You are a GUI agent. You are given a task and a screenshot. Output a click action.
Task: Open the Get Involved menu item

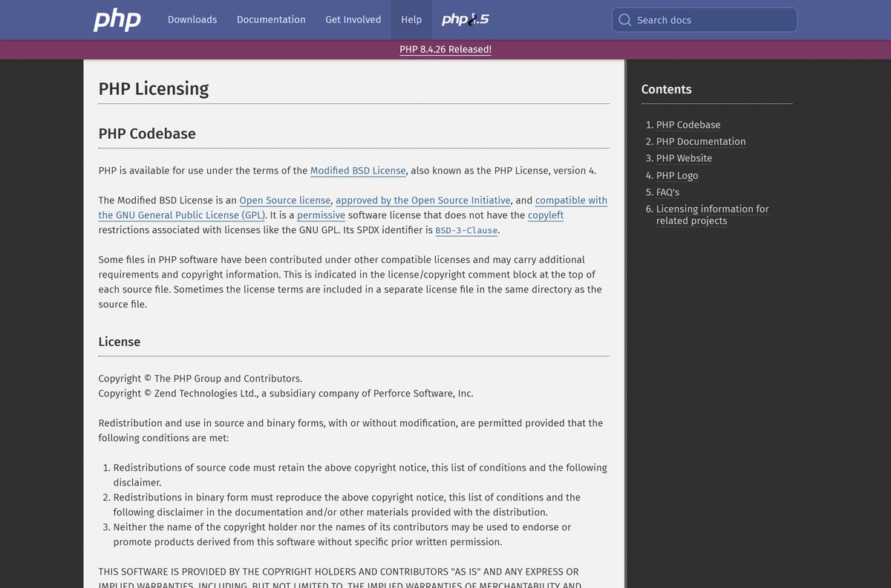[353, 20]
